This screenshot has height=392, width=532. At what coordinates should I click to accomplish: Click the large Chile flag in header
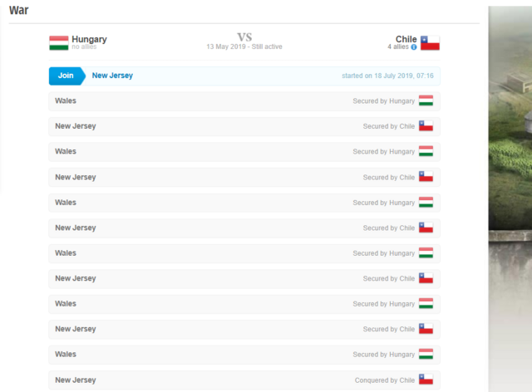[x=430, y=42]
